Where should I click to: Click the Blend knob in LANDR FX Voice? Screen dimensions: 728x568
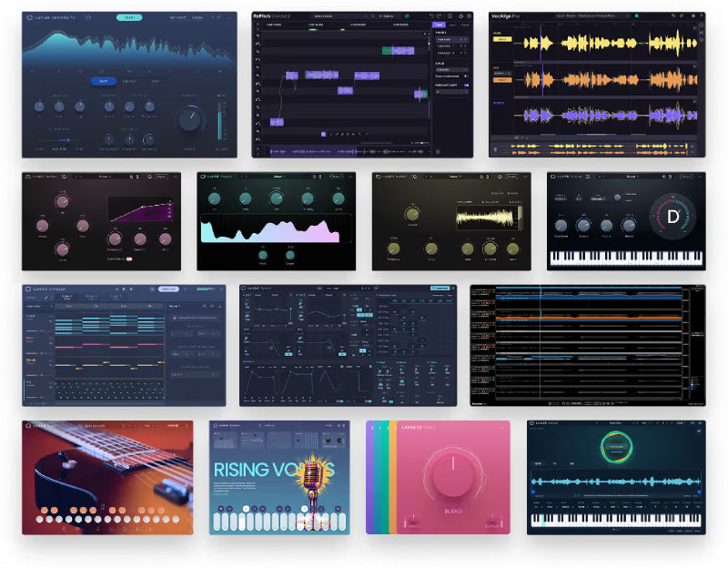(x=453, y=474)
